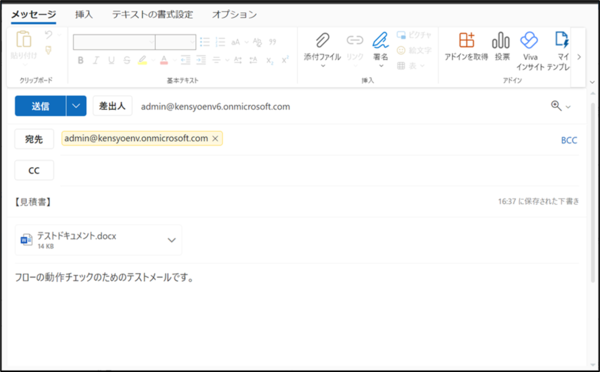
Task: Select the Format Painter icon
Action: coord(49,50)
